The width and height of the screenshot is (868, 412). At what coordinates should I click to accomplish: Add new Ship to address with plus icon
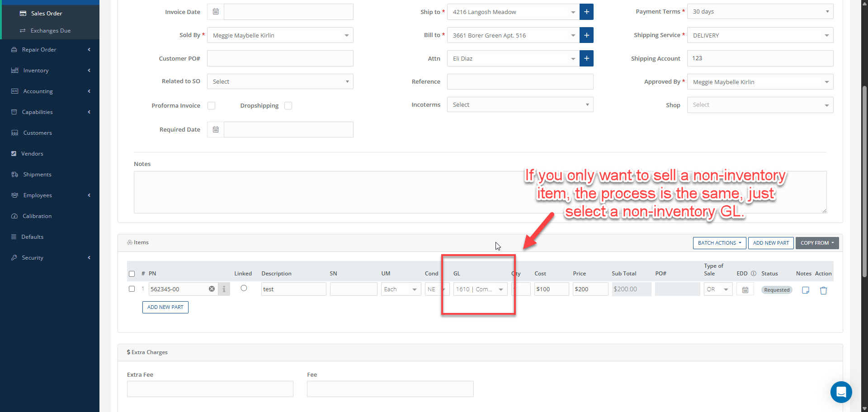[x=586, y=12]
